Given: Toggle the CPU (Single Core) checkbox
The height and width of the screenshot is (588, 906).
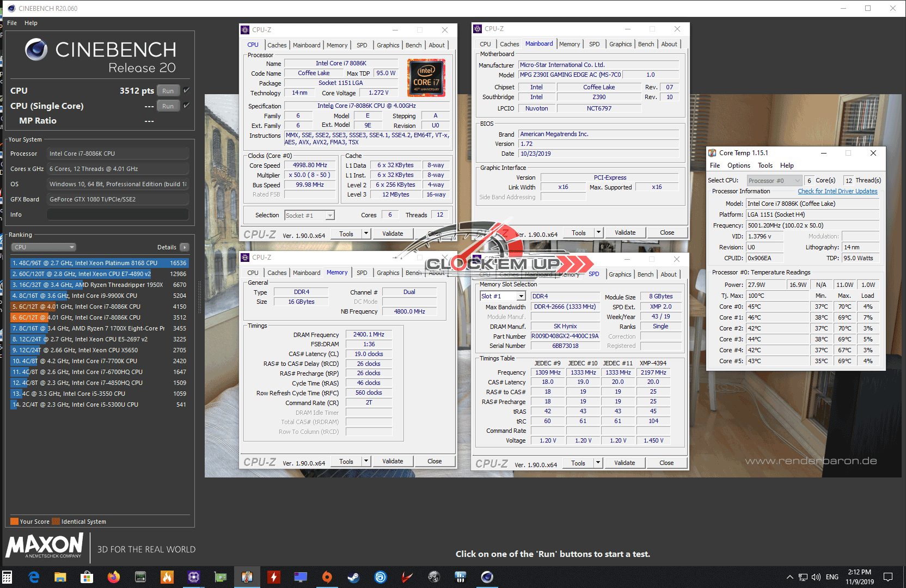Looking at the screenshot, I should coord(187,106).
